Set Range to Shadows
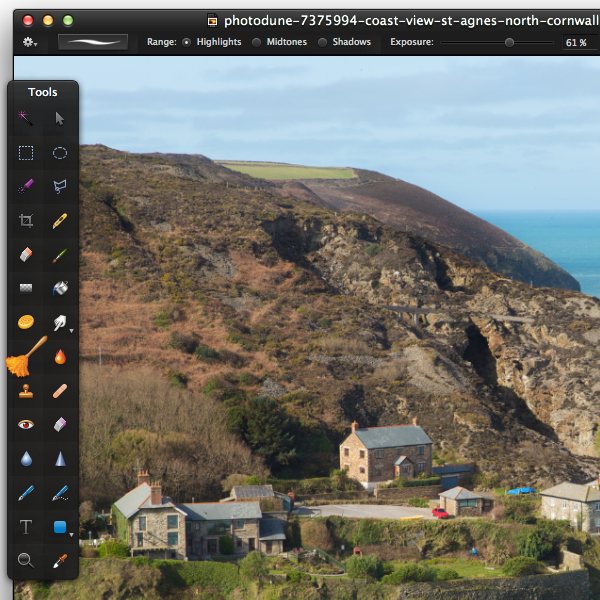Image resolution: width=600 pixels, height=600 pixels. click(x=323, y=42)
